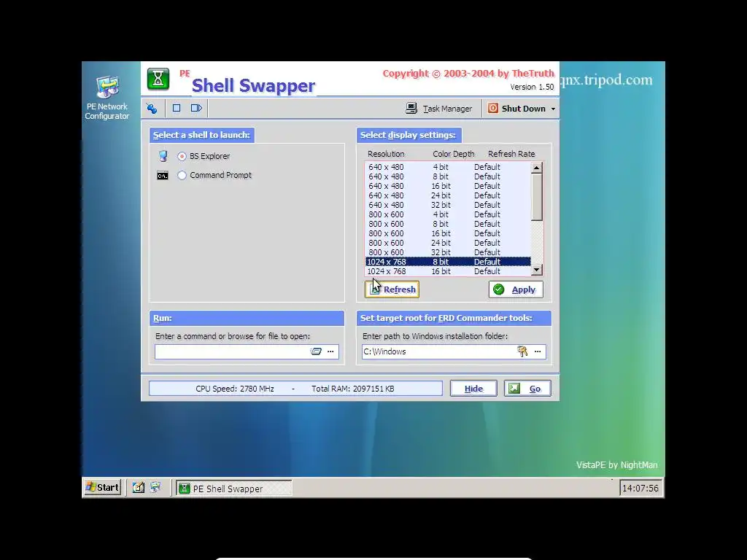Click the network quick launch icon in taskbar
The width and height of the screenshot is (747, 560).
pyautogui.click(x=155, y=487)
